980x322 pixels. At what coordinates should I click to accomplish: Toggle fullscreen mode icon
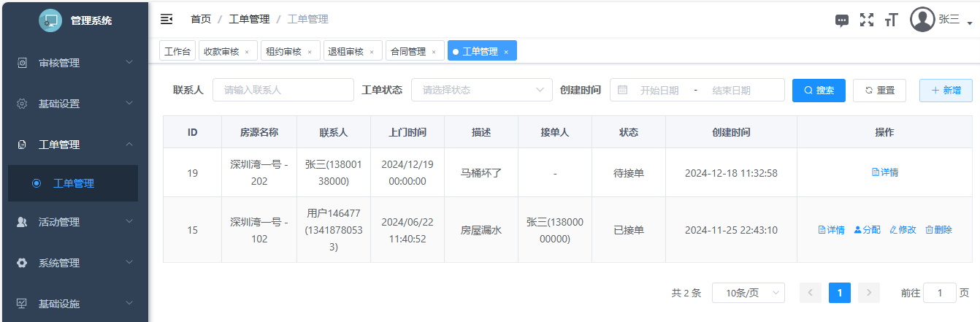tap(867, 20)
